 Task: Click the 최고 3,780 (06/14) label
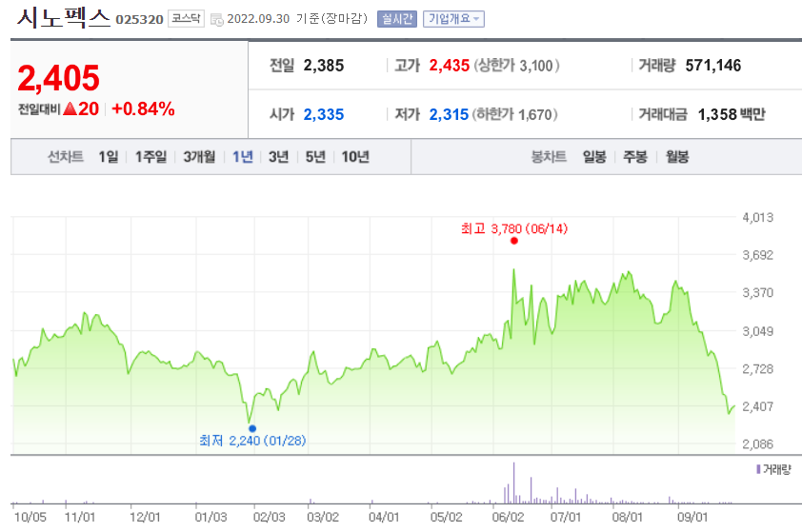point(514,228)
